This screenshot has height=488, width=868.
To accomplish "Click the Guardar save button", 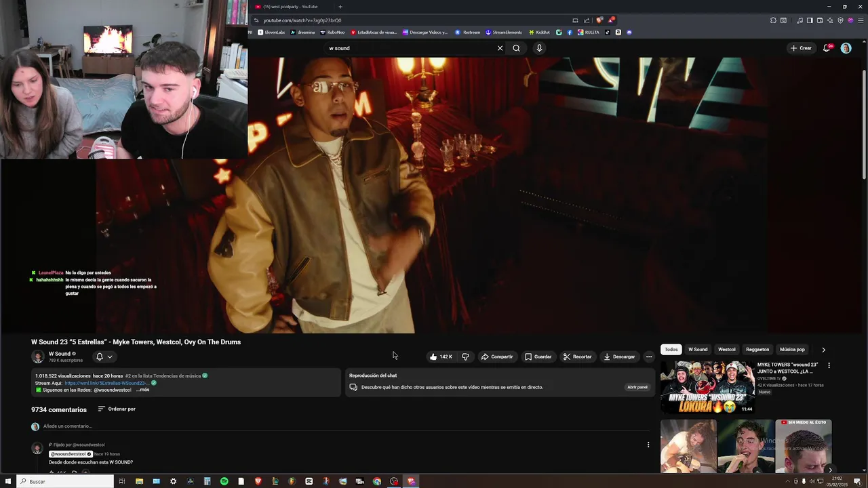I will coord(538,357).
